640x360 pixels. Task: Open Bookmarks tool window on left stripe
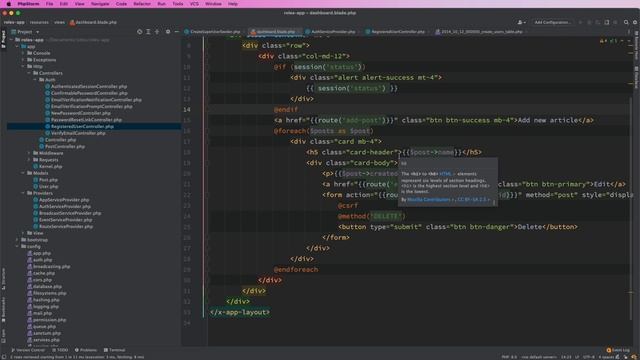coord(3,309)
